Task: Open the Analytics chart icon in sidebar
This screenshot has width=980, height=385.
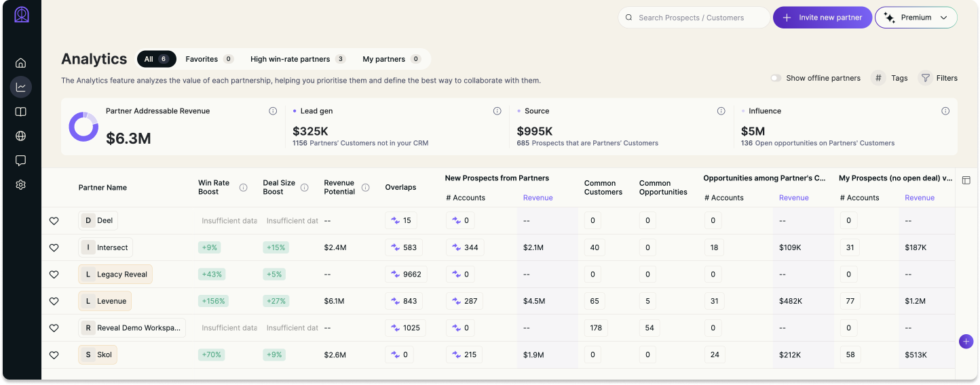Action: tap(21, 87)
